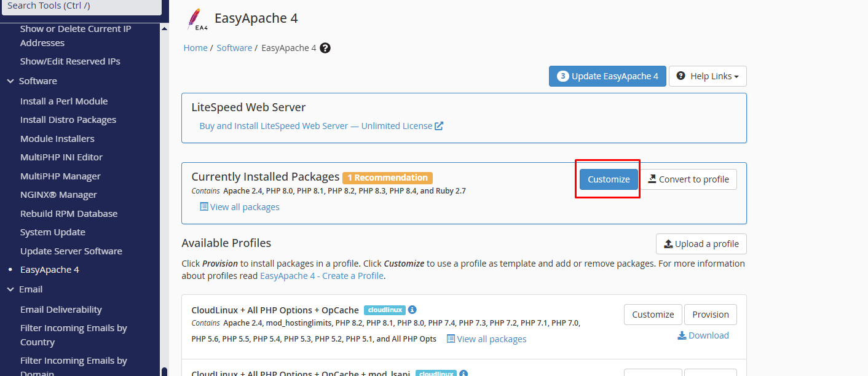This screenshot has height=376, width=868.
Task: Open EasyApache 4 - Create a Profile link
Action: point(322,276)
